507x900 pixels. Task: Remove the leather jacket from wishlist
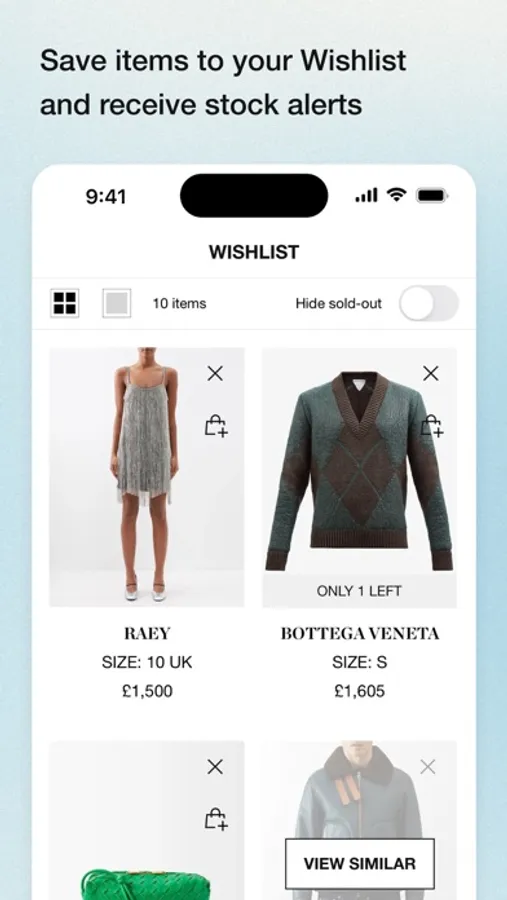428,766
